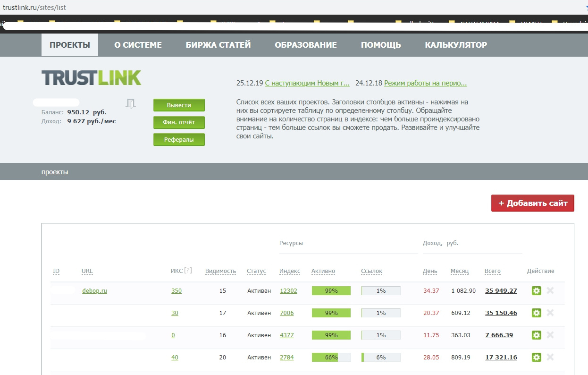This screenshot has width=588, height=375.
Task: Click the Вывести button
Action: [x=179, y=105]
